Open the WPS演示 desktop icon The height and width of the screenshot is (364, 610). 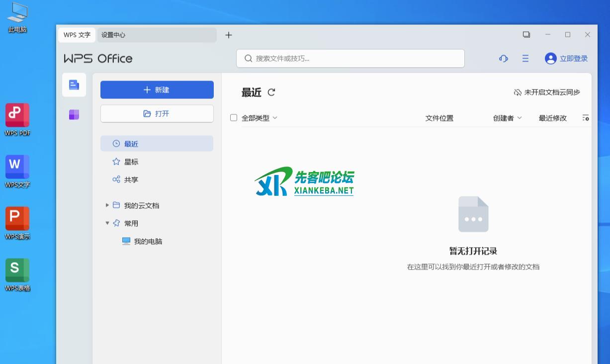point(17,219)
